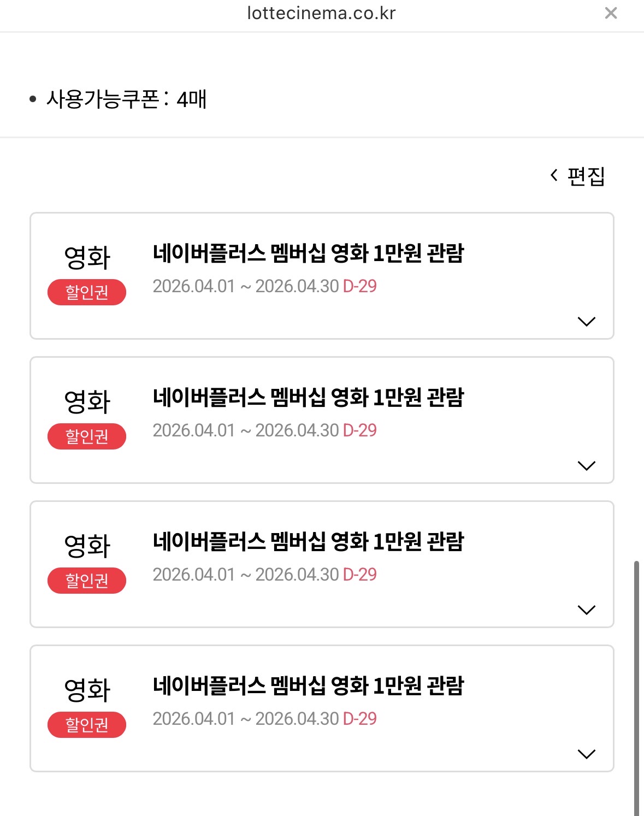The image size is (644, 816).
Task: Expand the first coupon details chevron
Action: 586,321
